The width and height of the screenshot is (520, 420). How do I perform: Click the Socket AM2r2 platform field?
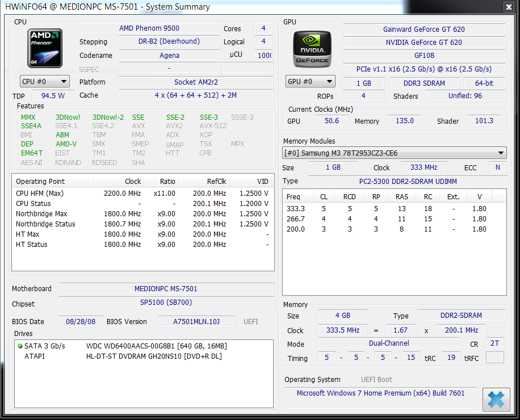pyautogui.click(x=196, y=82)
